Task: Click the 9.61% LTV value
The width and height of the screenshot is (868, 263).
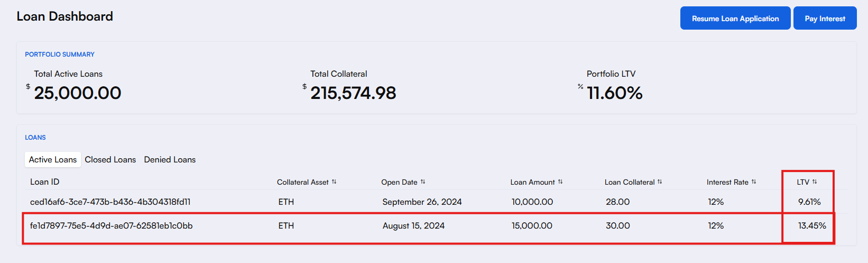Action: point(809,202)
